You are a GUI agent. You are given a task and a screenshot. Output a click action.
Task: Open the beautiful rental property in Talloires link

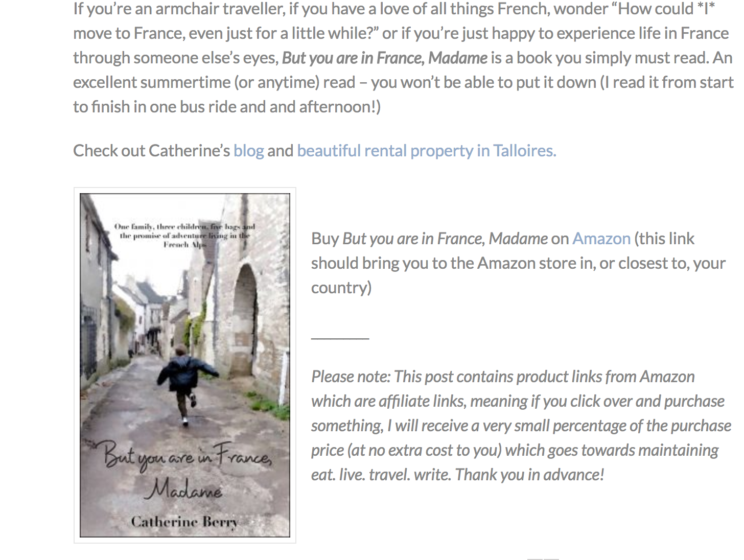(x=426, y=151)
